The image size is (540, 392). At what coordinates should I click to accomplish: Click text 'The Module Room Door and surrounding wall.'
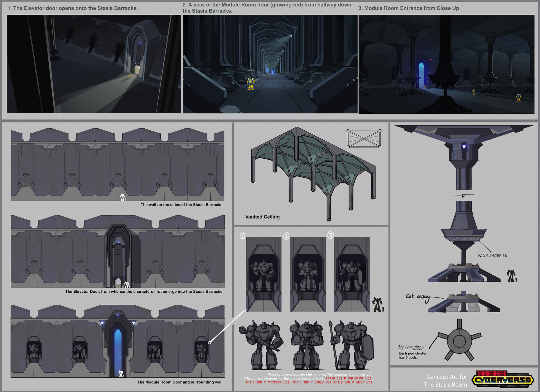click(180, 382)
